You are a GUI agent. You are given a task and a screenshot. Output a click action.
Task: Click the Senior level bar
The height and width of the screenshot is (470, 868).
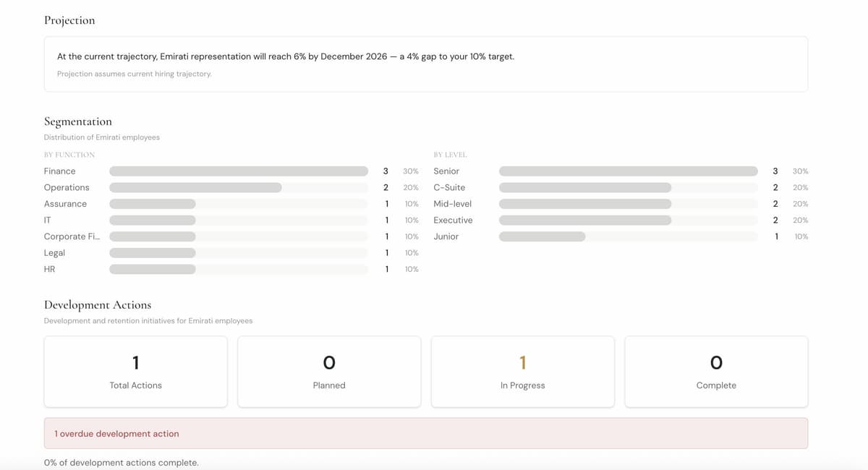coord(629,171)
